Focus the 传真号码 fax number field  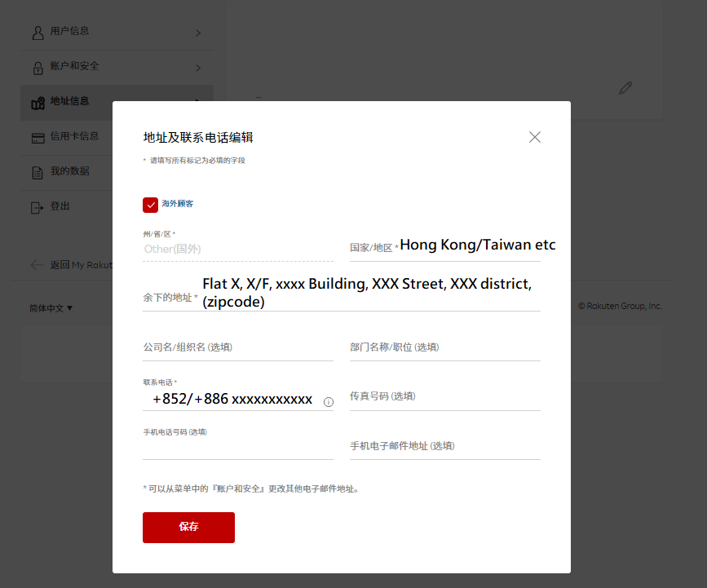coord(444,397)
